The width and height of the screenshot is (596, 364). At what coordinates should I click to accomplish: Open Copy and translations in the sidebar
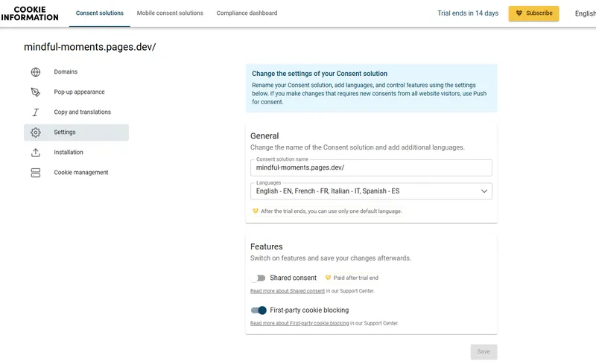point(77,112)
